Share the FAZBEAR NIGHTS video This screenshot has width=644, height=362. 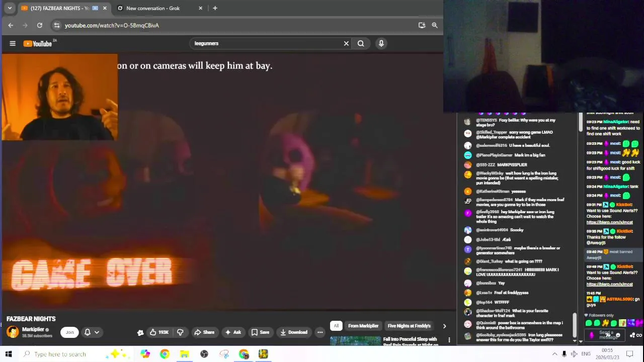tap(204, 332)
